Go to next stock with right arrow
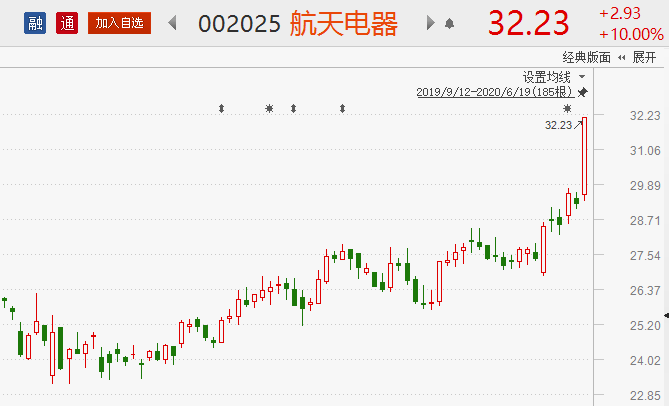This screenshot has height=406, width=669. tap(431, 22)
